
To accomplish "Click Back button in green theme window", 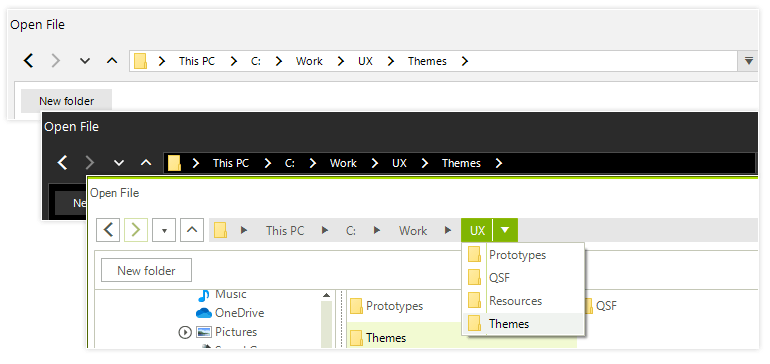I will 108,230.
